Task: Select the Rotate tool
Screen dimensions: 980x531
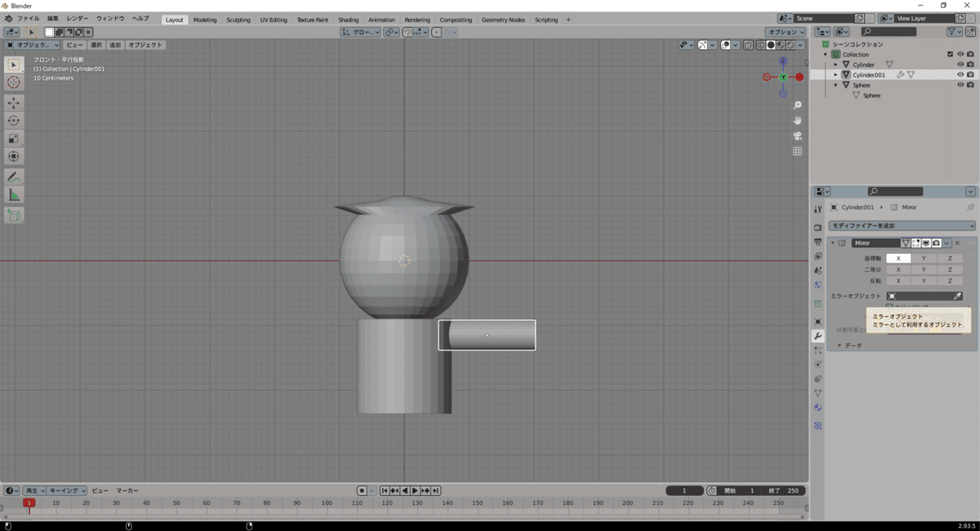Action: click(x=14, y=120)
